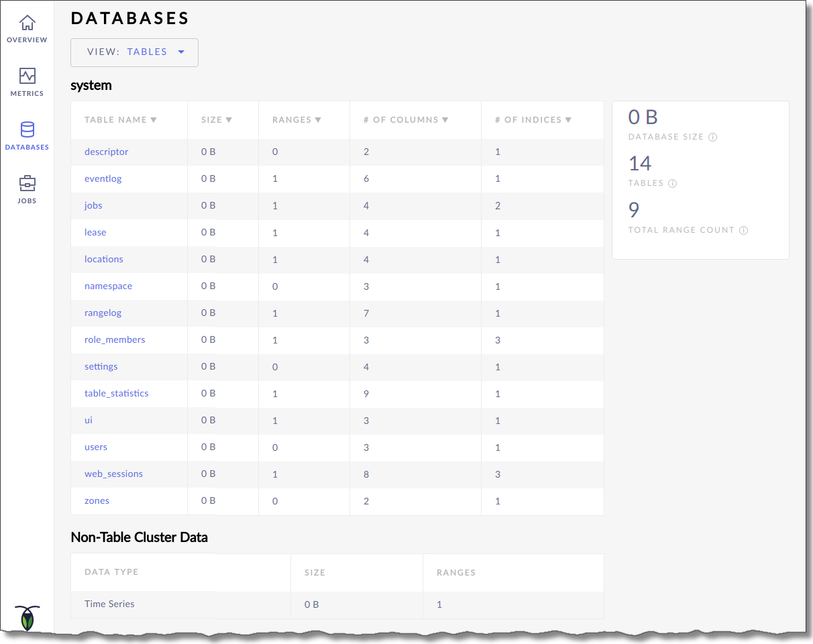Open the eventlog table link
Screen dimensions: 813x644
[x=103, y=178]
